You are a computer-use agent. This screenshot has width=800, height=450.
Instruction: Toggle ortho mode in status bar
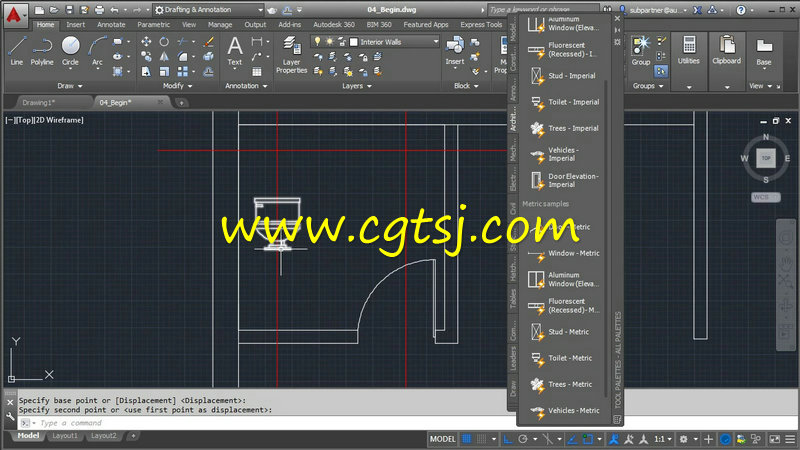(x=508, y=439)
